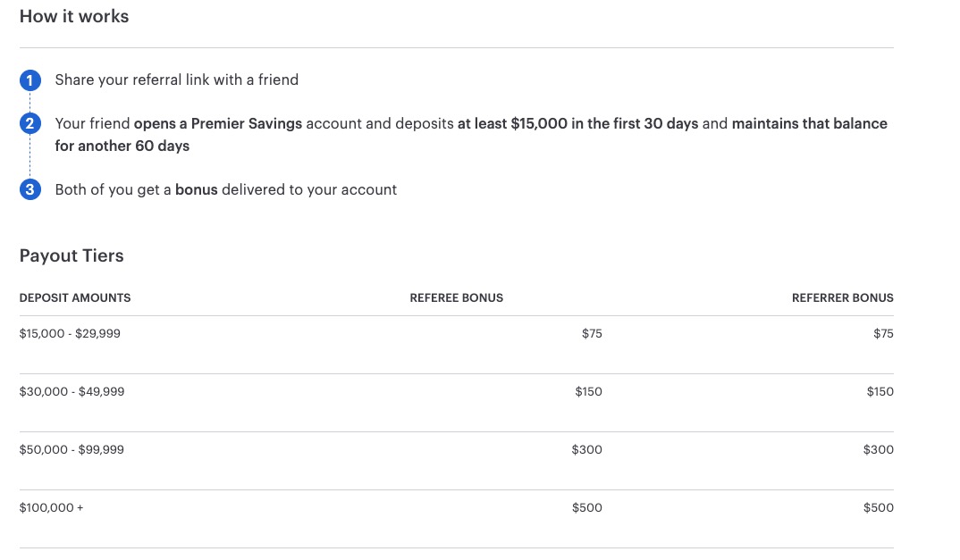Click the bold 'bonus' word in step 3

pyautogui.click(x=196, y=189)
